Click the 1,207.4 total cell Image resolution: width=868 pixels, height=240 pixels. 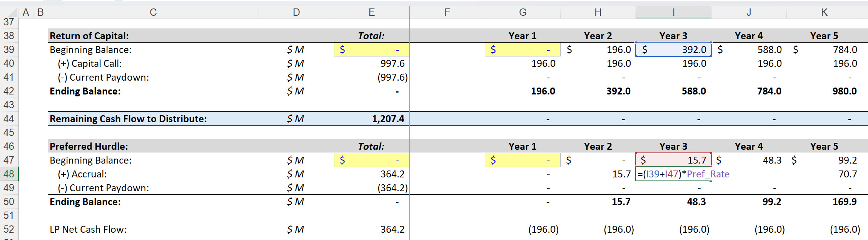tap(388, 119)
